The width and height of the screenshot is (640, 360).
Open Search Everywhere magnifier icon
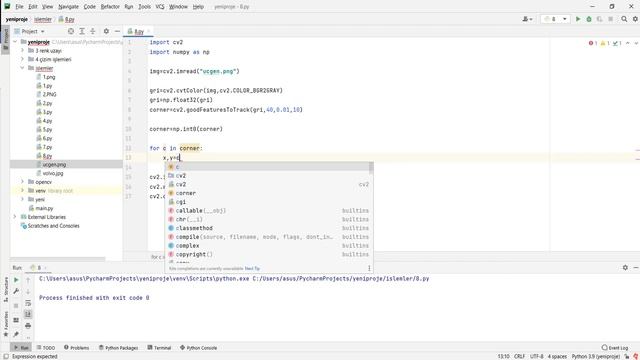(624, 19)
